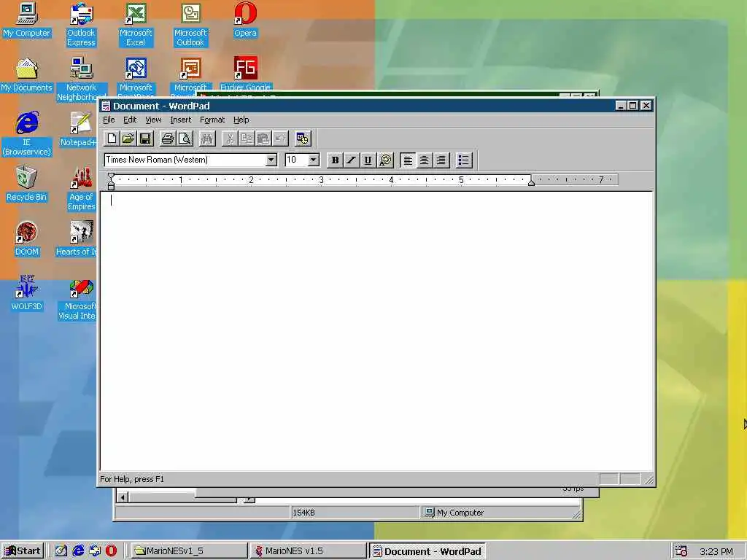The height and width of the screenshot is (560, 747).
Task: Select Outlook Express desktop icon
Action: 81,25
